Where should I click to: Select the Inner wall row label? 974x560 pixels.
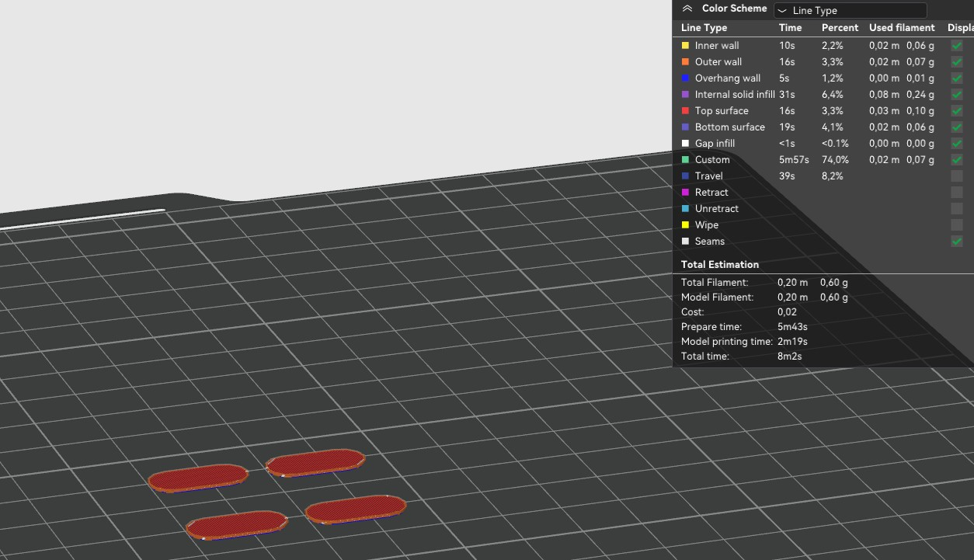tap(717, 46)
